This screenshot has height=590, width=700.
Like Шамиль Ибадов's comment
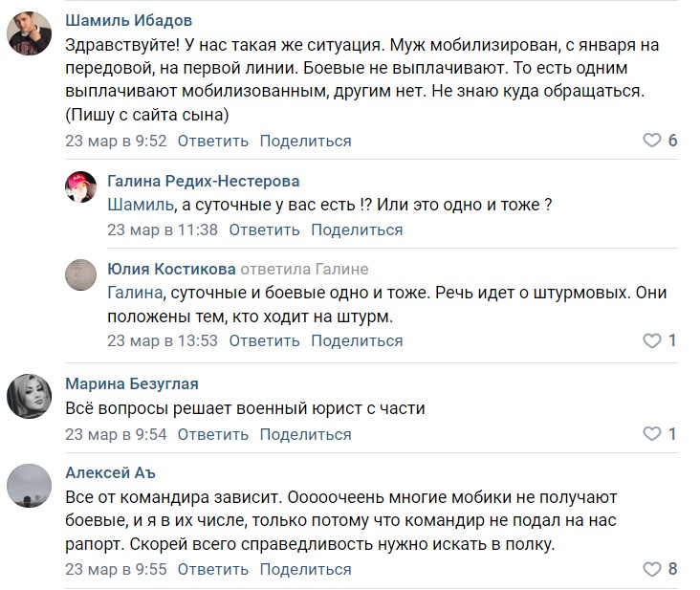651,141
